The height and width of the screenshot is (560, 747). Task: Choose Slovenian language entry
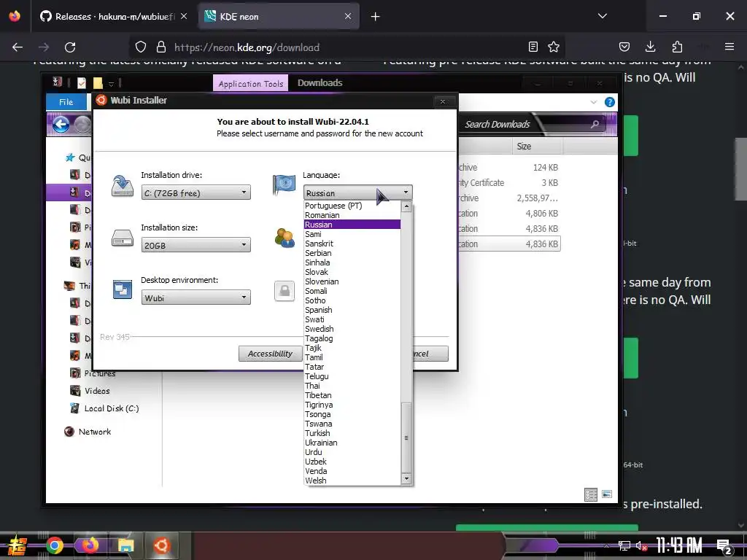pyautogui.click(x=352, y=281)
